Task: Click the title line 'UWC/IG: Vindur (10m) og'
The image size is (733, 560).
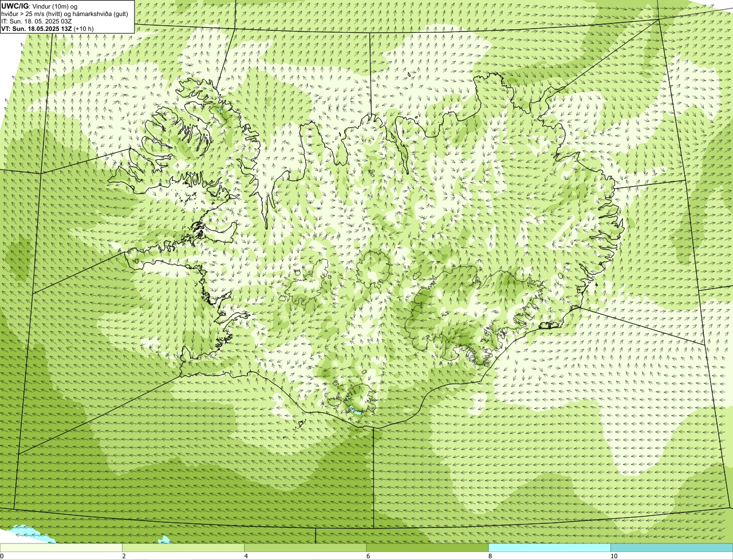Action: (40, 6)
